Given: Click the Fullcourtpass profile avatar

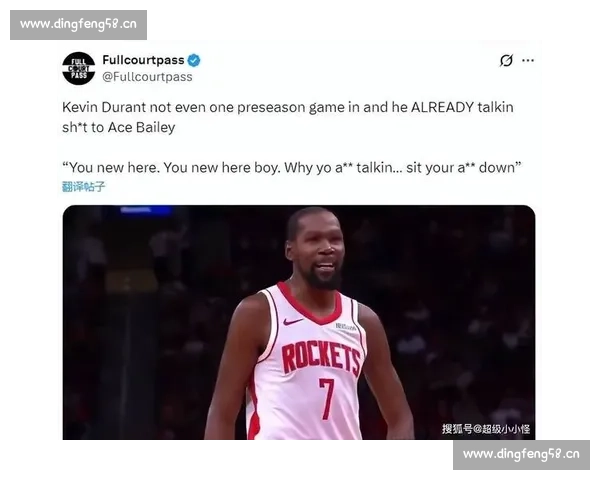Looking at the screenshot, I should click(x=78, y=69).
